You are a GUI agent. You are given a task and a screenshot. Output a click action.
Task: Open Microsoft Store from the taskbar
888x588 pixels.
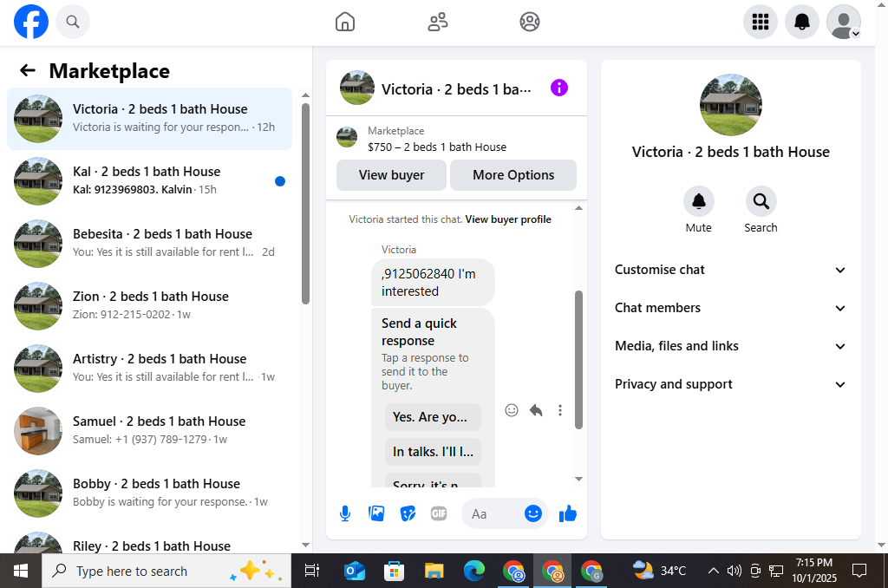tap(395, 571)
